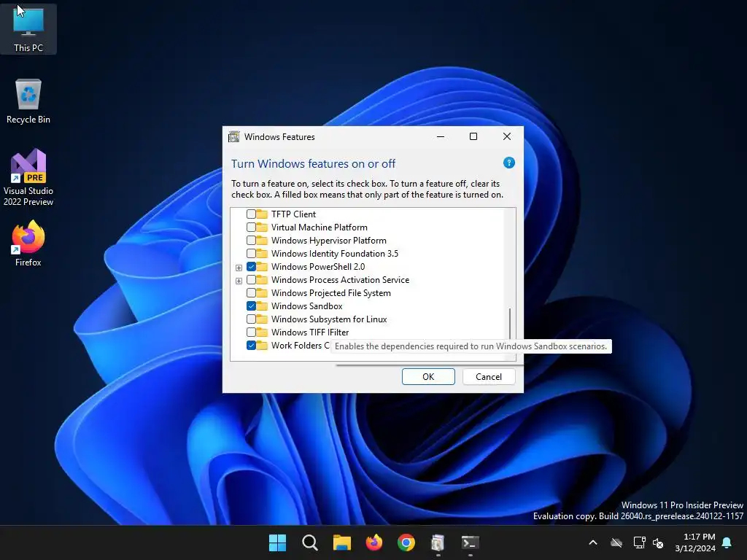
Task: Uncheck the Work Folders checkbox
Action: pos(251,345)
